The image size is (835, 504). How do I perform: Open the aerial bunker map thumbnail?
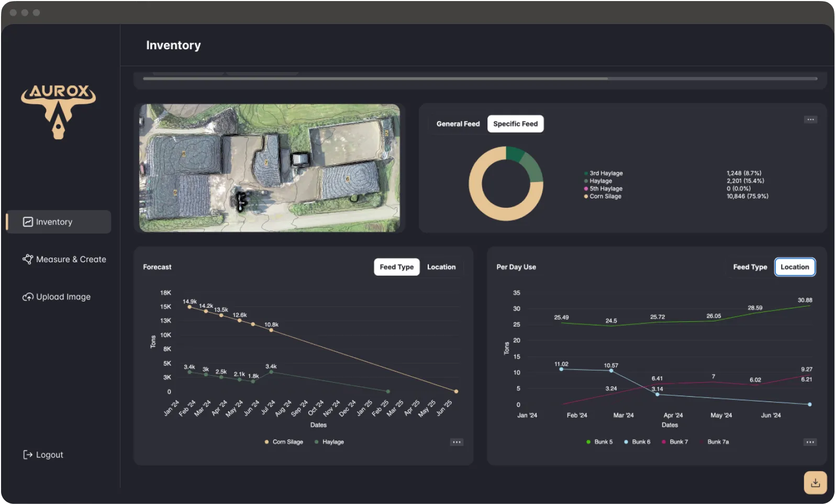[269, 168]
